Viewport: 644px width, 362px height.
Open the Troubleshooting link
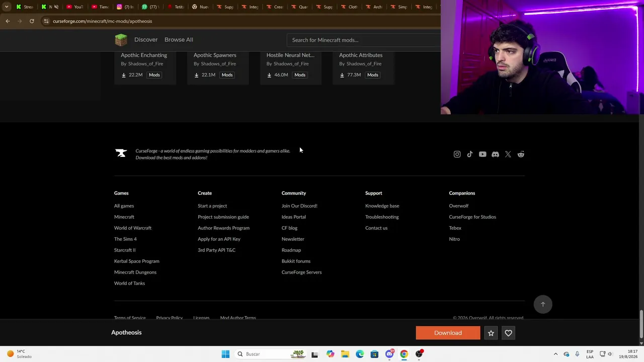[382, 217]
